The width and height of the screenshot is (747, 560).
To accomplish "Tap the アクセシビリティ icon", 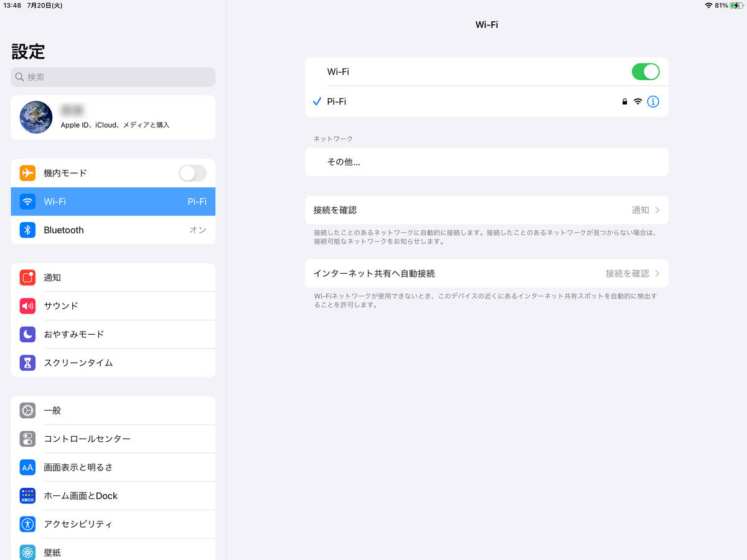I will click(x=27, y=524).
